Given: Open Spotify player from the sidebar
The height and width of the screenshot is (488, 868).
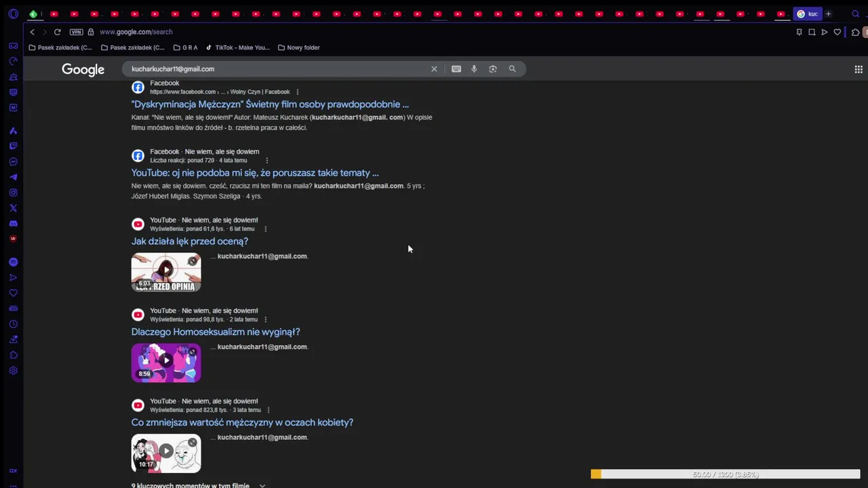Looking at the screenshot, I should click(x=13, y=262).
